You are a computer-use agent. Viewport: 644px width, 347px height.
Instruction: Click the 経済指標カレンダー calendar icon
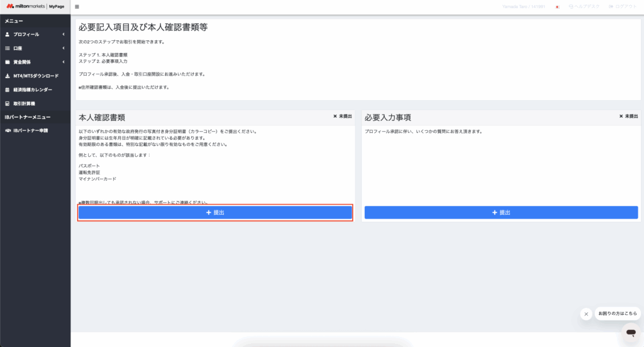pyautogui.click(x=8, y=89)
